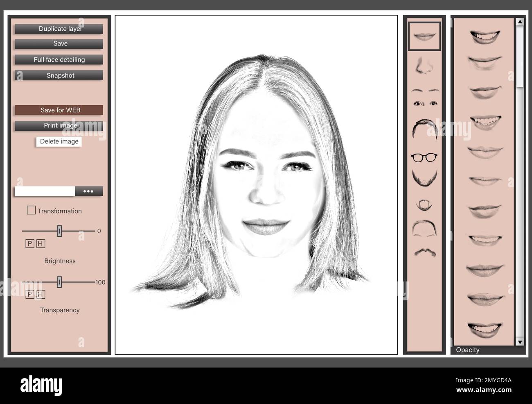Select the nose category icon
The height and width of the screenshot is (404, 532).
tap(424, 66)
